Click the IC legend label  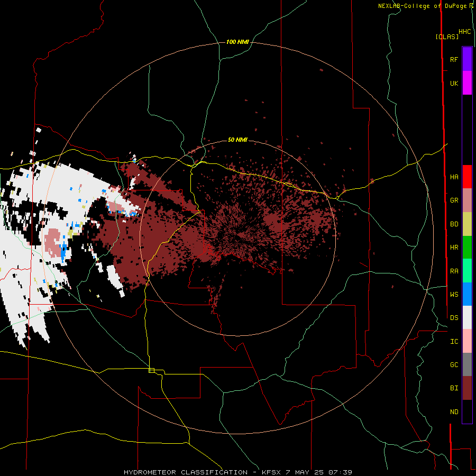click(454, 341)
